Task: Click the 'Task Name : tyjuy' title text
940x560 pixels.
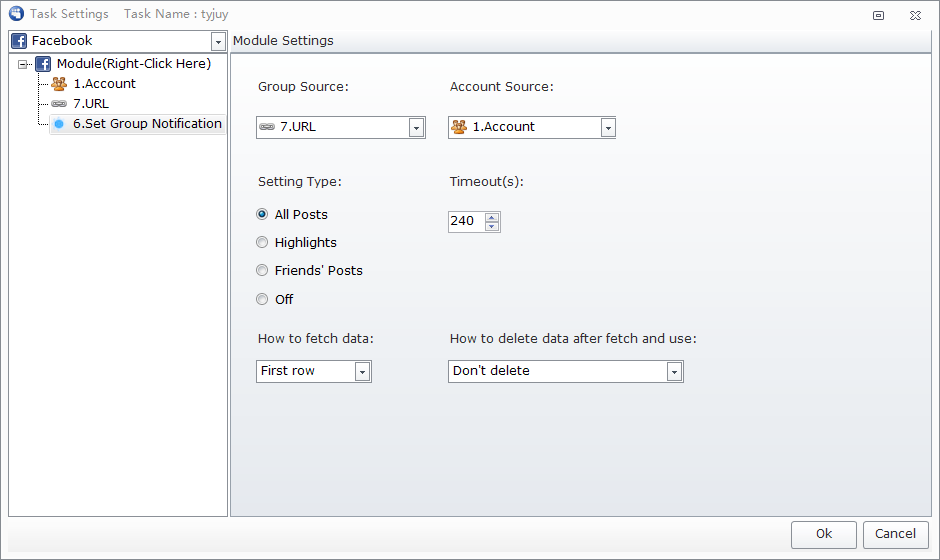Action: pyautogui.click(x=176, y=14)
